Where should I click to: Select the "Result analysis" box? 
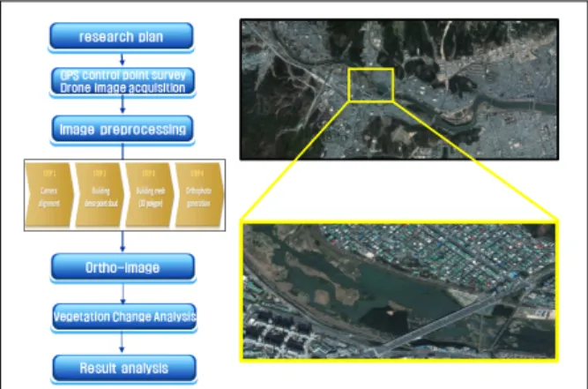(124, 369)
